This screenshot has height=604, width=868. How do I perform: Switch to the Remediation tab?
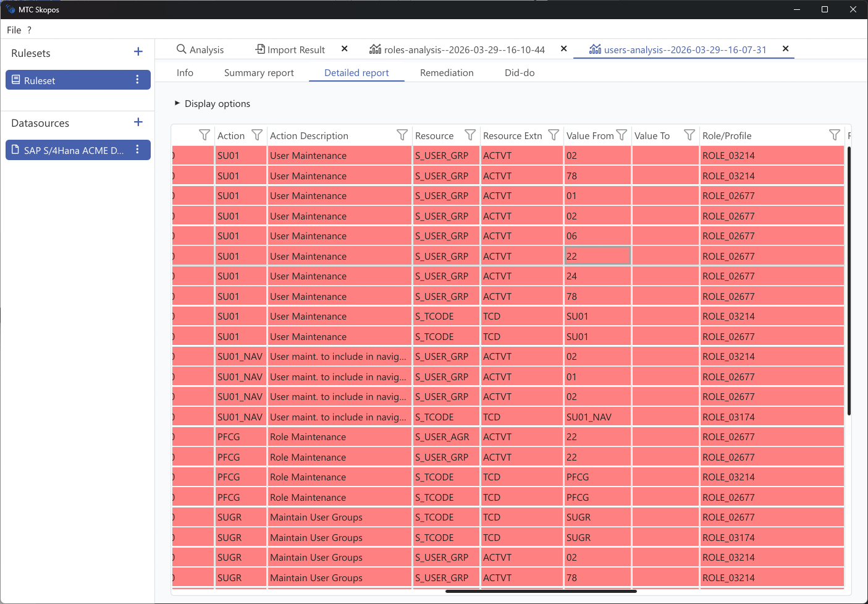tap(446, 72)
